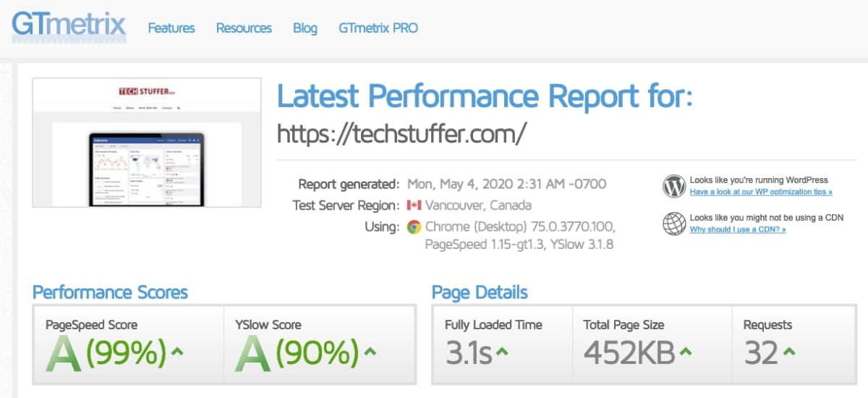Click the PageSpeed Score label
The image size is (868, 398).
click(91, 325)
